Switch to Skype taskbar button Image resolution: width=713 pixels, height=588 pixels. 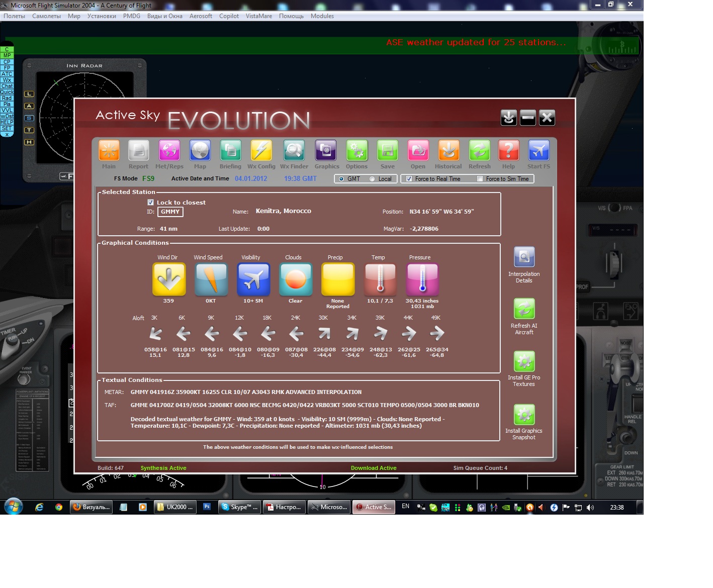239,507
